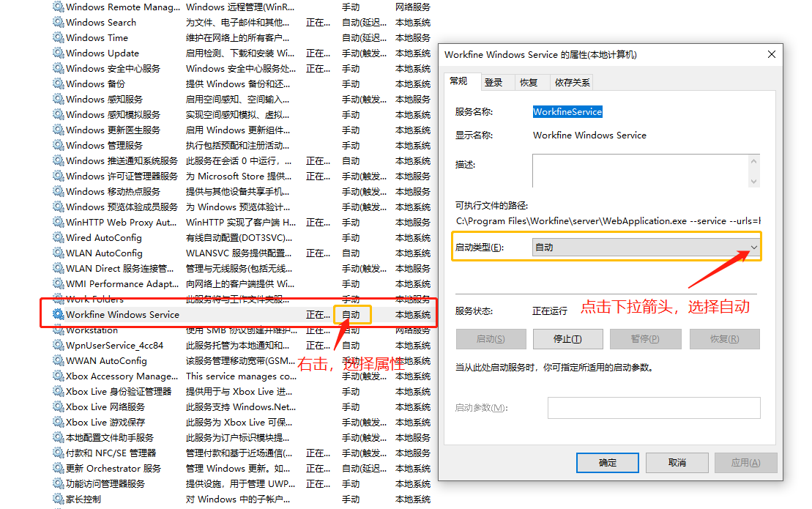Click the 取消 button

(x=677, y=463)
